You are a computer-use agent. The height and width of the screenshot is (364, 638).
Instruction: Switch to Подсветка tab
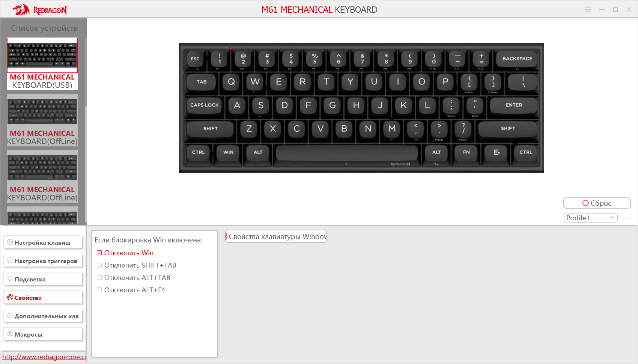click(x=43, y=279)
